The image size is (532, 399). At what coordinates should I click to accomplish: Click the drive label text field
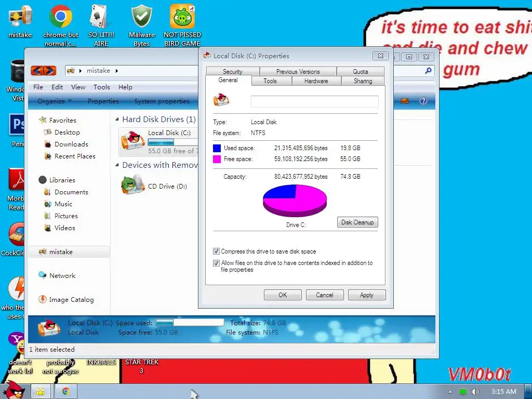click(x=314, y=101)
